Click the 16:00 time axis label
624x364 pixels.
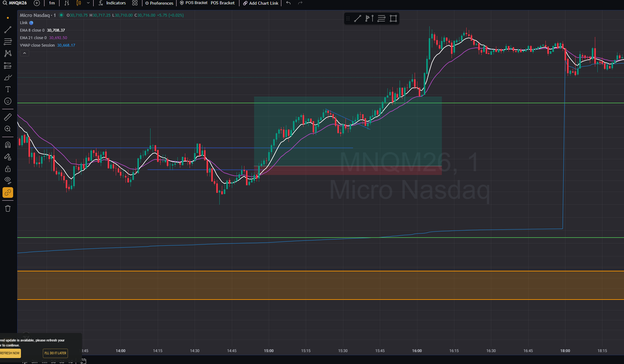(x=417, y=350)
